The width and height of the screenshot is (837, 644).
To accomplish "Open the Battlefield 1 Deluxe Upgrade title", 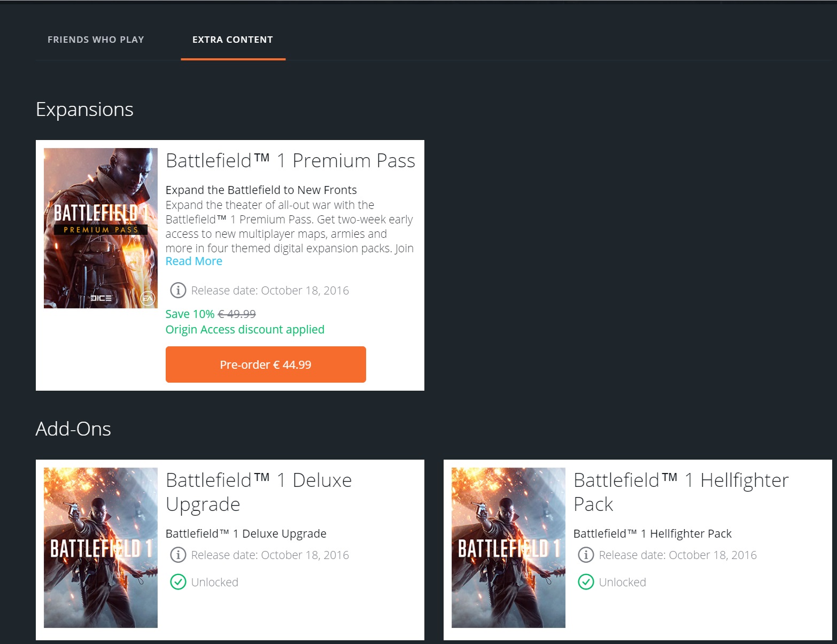I will [x=259, y=492].
